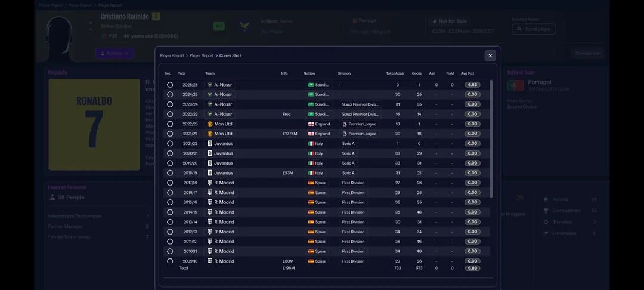This screenshot has height=290, width=644.
Task: Click Saudi flag in 2025/26 row
Action: click(311, 85)
